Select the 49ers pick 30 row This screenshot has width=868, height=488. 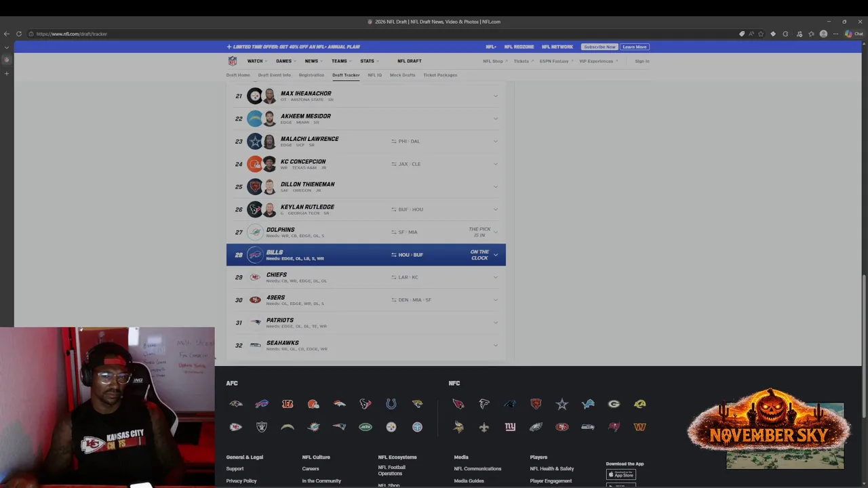click(x=366, y=300)
